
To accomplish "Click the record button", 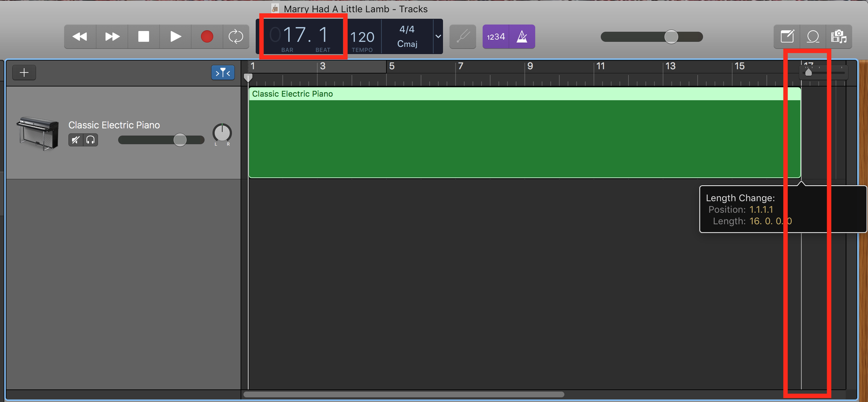I will pos(207,37).
